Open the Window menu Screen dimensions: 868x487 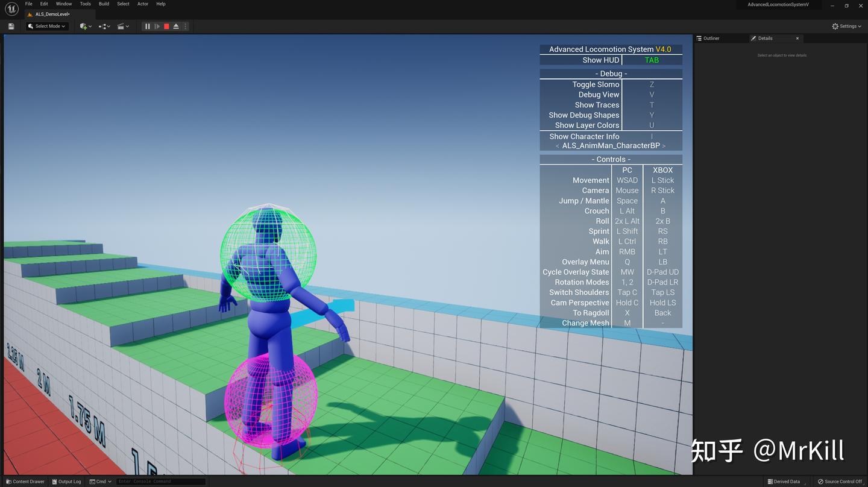click(64, 4)
